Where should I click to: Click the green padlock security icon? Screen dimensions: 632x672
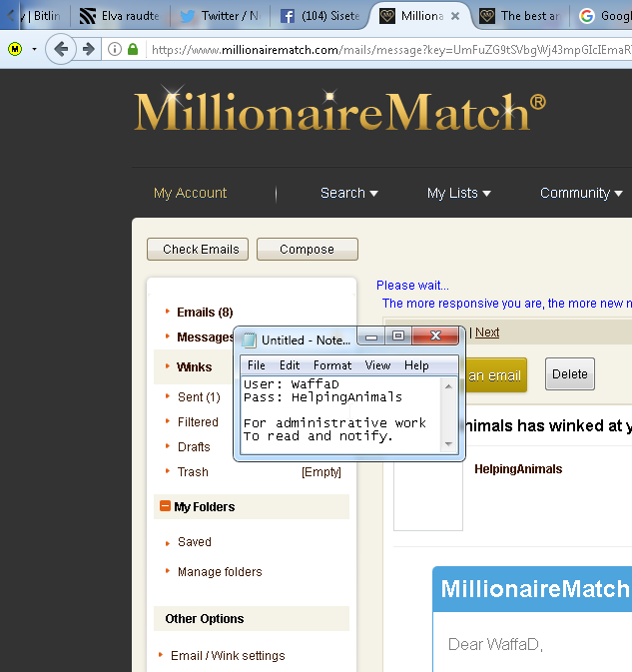tap(133, 49)
